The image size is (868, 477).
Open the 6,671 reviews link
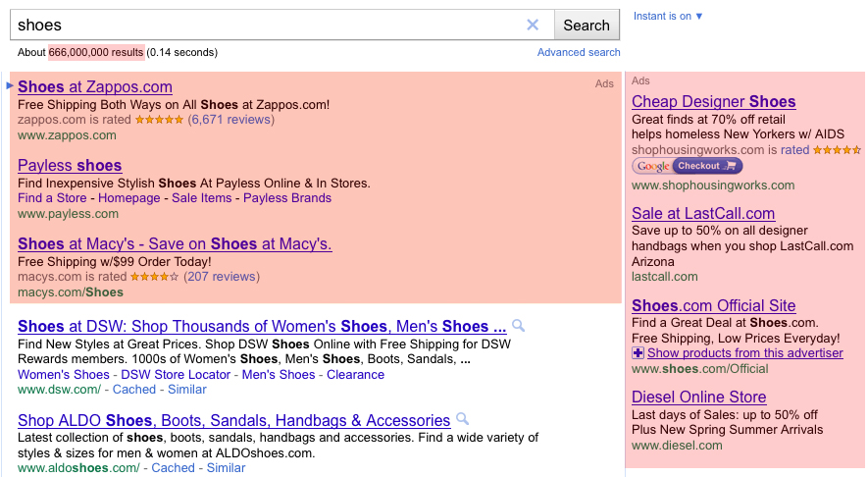230,120
